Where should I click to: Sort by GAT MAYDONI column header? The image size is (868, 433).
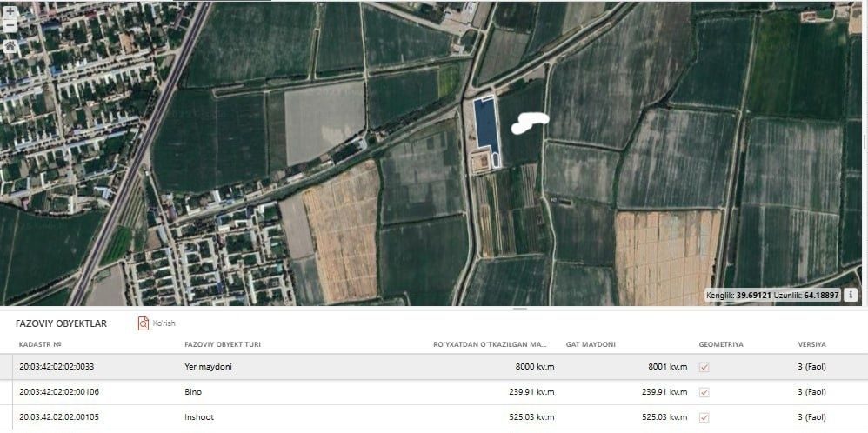coord(591,344)
